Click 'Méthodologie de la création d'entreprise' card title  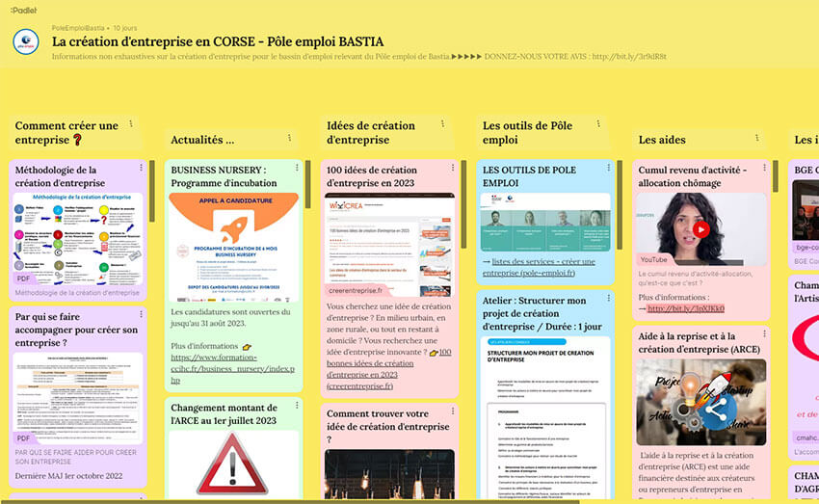[60, 176]
